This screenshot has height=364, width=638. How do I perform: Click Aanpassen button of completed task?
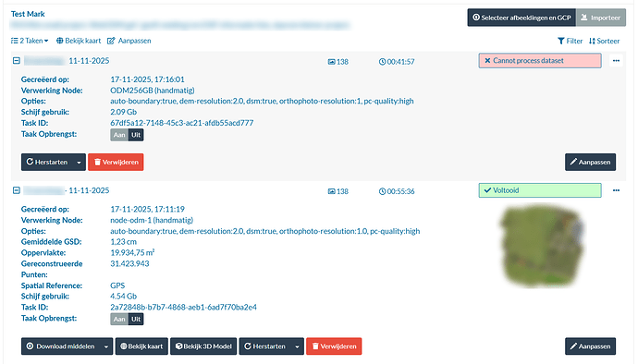(591, 346)
